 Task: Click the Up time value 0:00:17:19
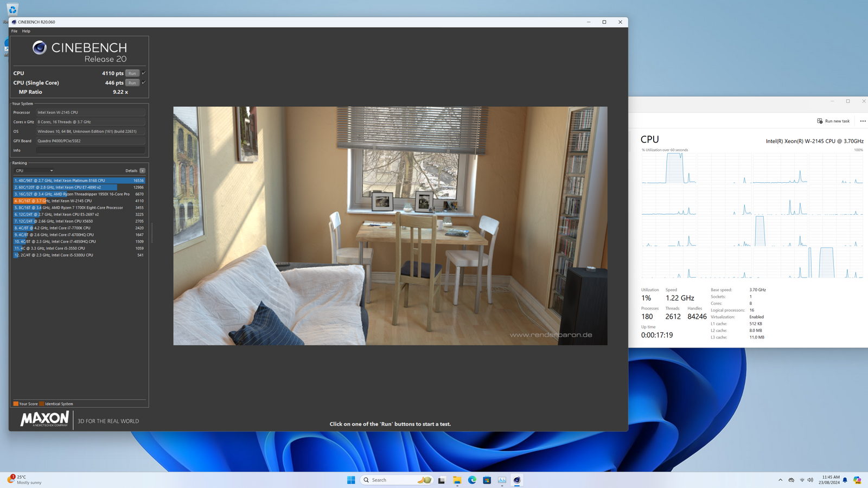[x=657, y=335]
